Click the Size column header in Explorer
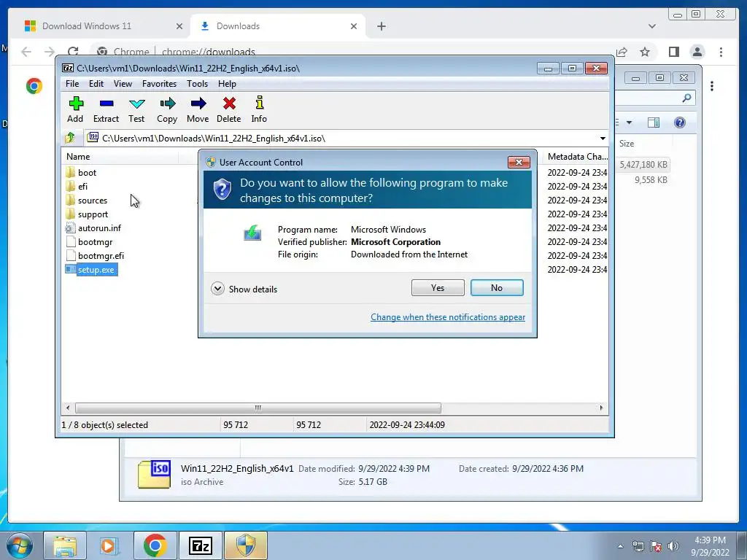The height and width of the screenshot is (560, 747). coord(643,144)
